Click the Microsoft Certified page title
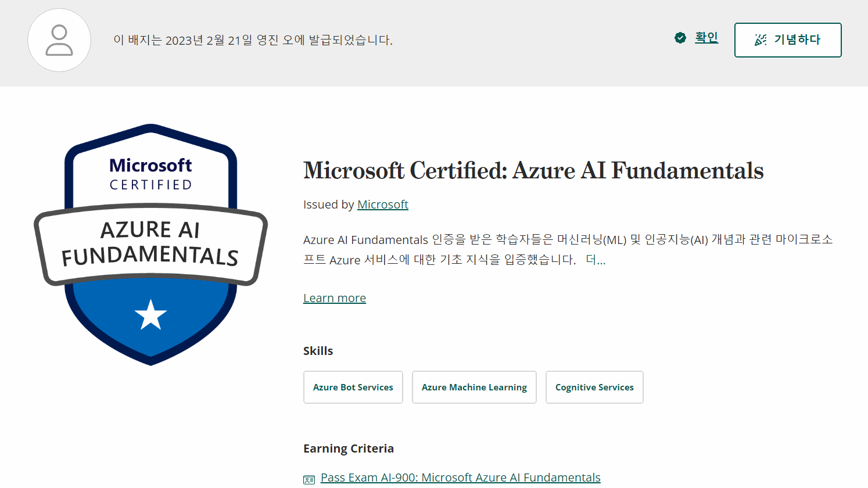Image resolution: width=868 pixels, height=488 pixels. tap(533, 170)
